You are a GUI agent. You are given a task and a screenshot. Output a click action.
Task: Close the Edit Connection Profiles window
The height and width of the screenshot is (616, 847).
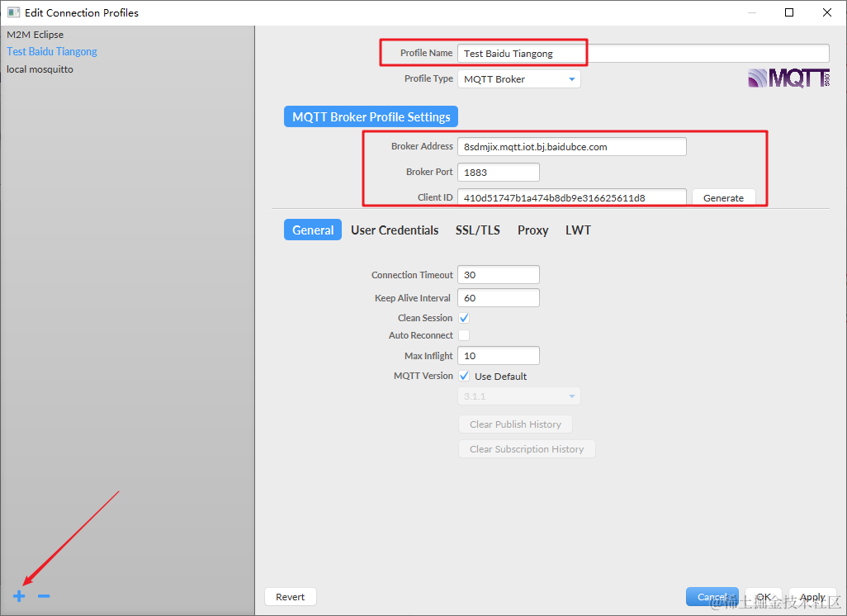click(827, 12)
